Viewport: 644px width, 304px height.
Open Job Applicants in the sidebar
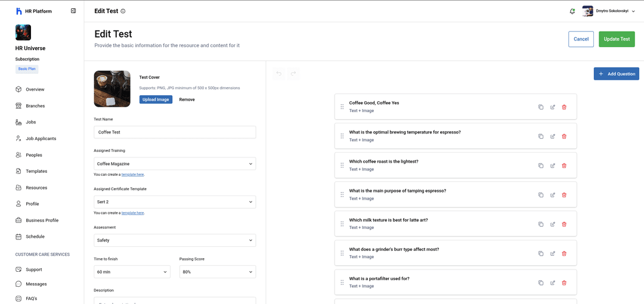[41, 138]
